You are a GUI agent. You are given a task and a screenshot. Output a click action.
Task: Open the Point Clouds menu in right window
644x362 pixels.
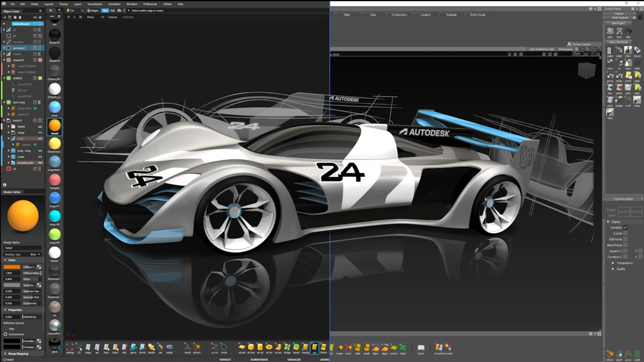[x=478, y=15]
